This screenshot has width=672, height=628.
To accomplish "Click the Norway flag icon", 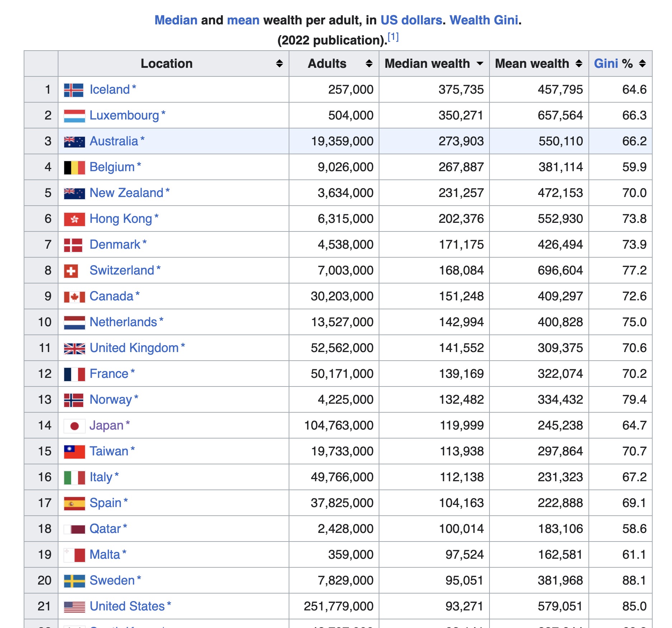I will pyautogui.click(x=74, y=400).
